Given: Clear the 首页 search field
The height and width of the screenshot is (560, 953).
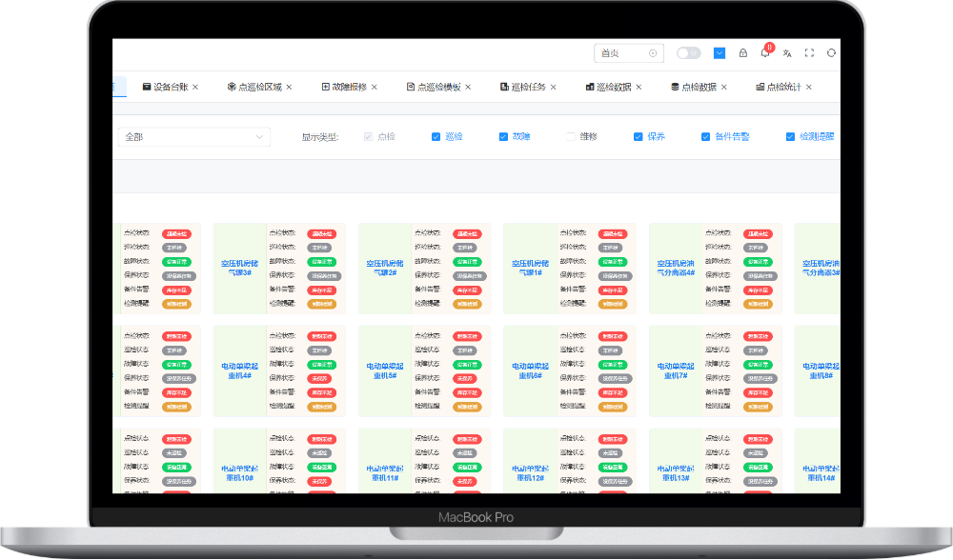Looking at the screenshot, I should (653, 53).
